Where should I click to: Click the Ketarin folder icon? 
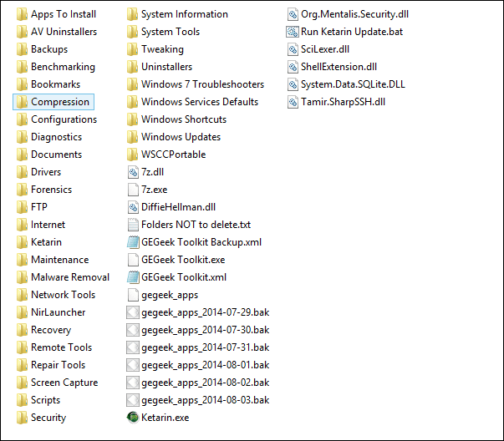[x=22, y=242]
